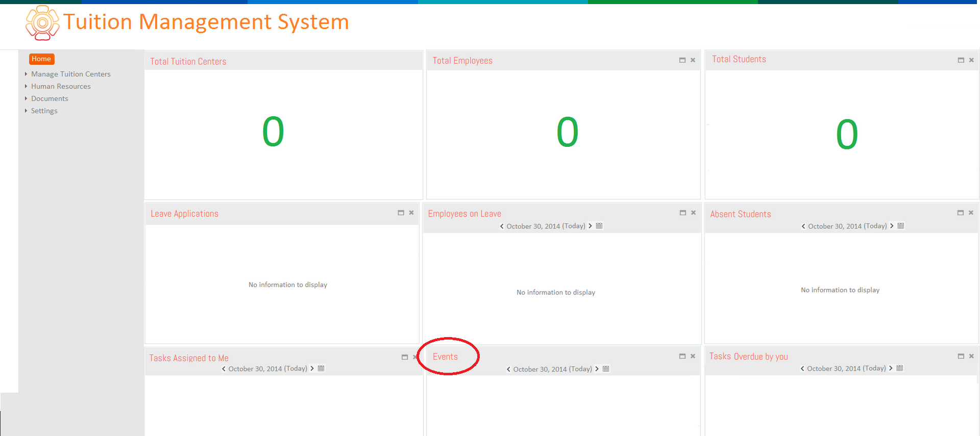Maximize the Absent Students panel
The height and width of the screenshot is (436, 980).
coord(961,213)
